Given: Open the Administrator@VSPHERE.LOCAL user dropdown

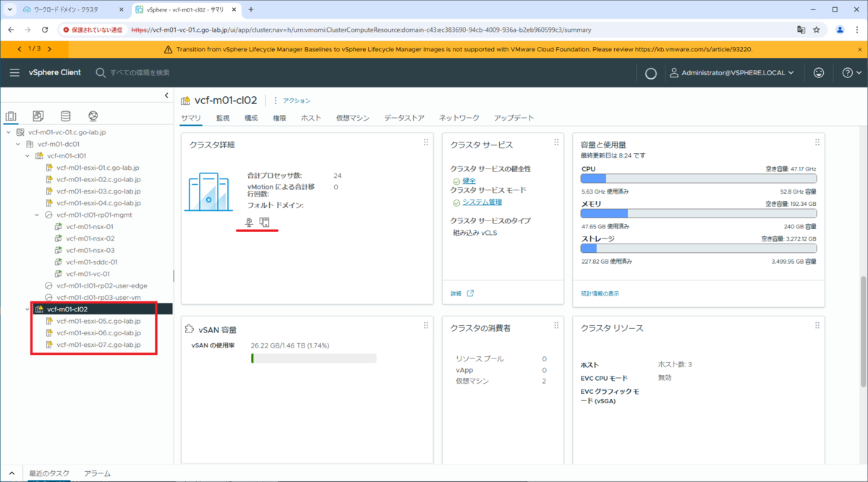Looking at the screenshot, I should tap(731, 73).
